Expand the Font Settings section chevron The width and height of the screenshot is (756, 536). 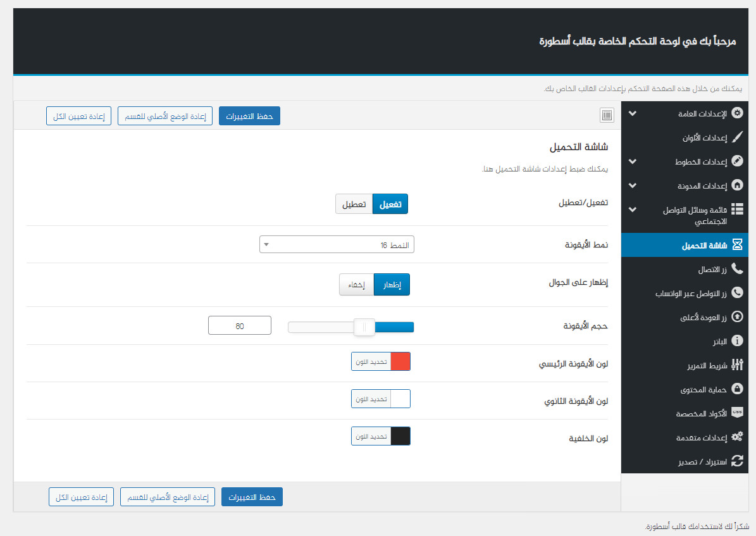point(632,161)
